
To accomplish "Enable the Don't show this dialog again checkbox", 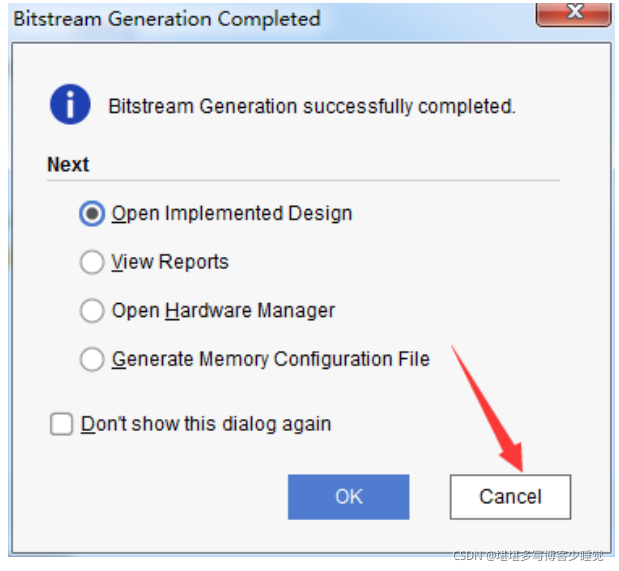I will coord(62,424).
